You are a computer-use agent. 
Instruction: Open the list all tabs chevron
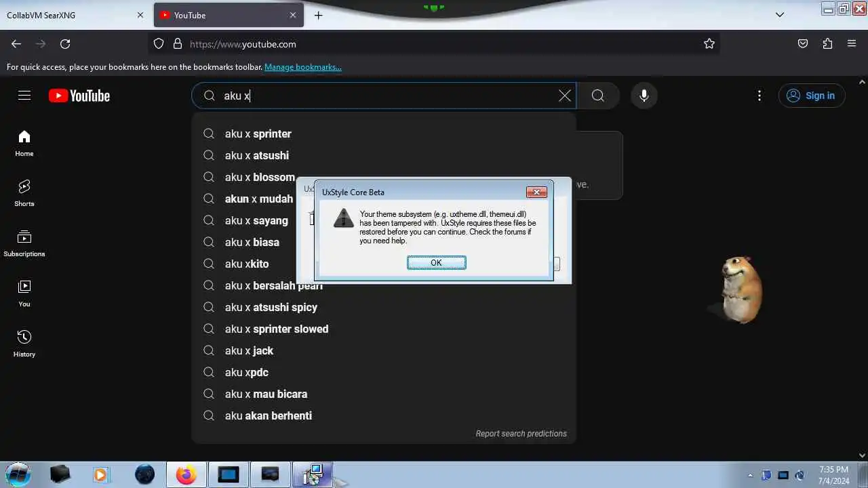click(780, 15)
